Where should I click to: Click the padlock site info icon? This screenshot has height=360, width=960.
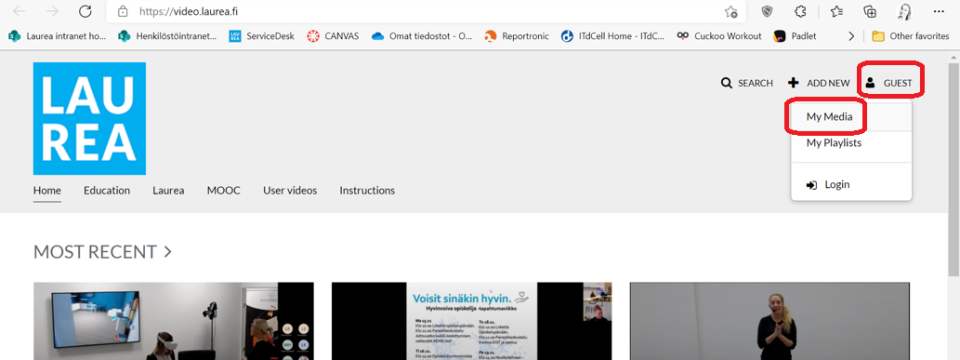point(123,12)
